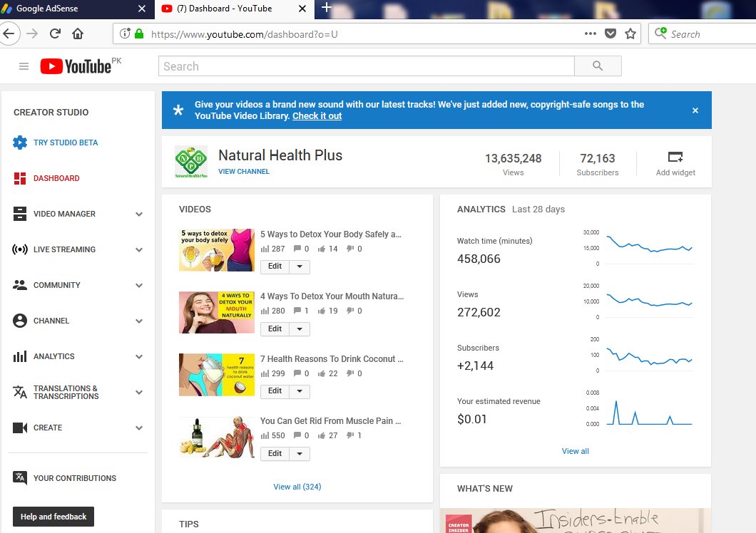
Task: Click the Check it out link
Action: [x=317, y=116]
